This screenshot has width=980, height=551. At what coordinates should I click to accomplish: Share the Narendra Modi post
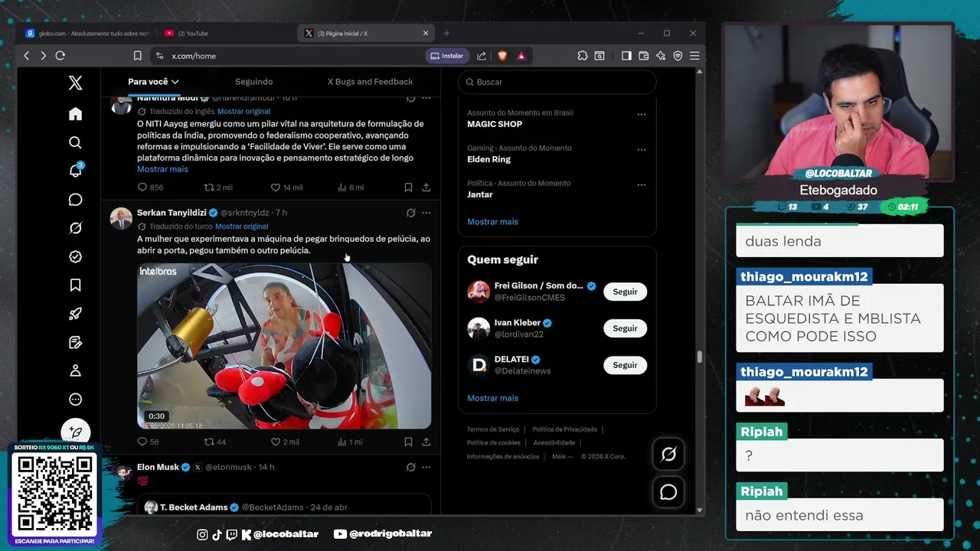pyautogui.click(x=426, y=187)
